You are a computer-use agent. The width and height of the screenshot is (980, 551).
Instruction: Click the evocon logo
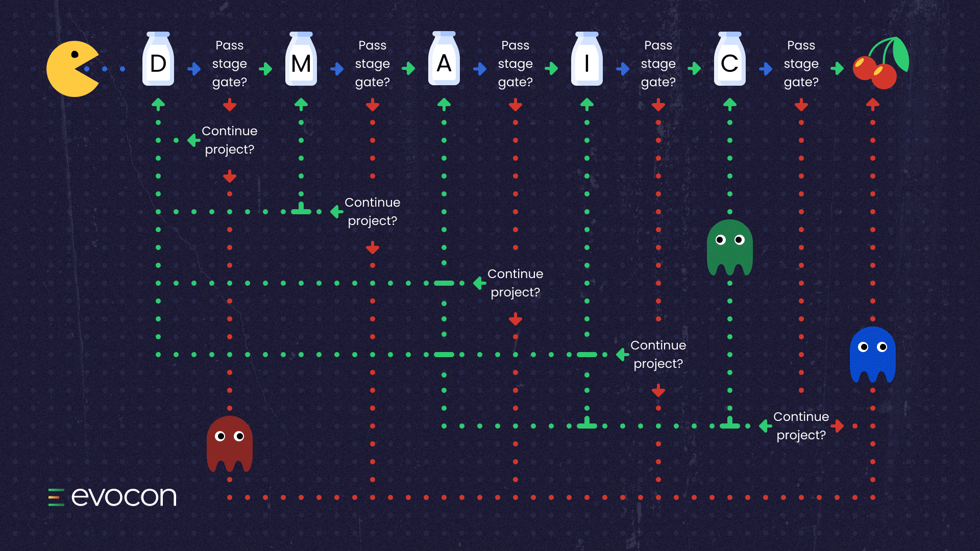click(x=112, y=496)
